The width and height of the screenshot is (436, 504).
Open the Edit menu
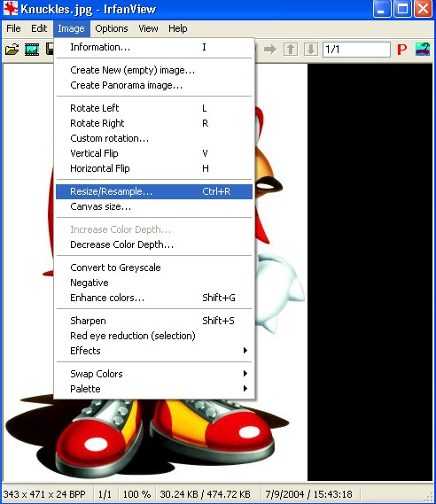(39, 28)
